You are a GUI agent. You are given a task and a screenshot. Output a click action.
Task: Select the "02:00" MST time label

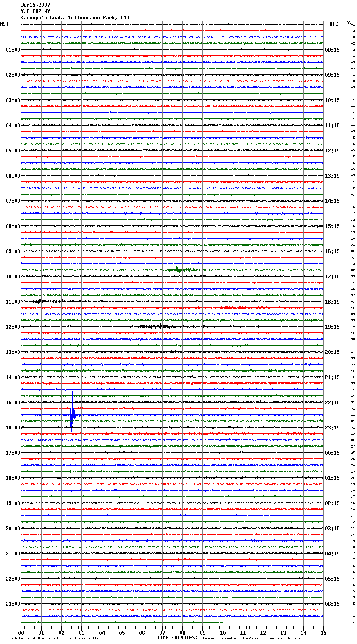pyautogui.click(x=13, y=75)
